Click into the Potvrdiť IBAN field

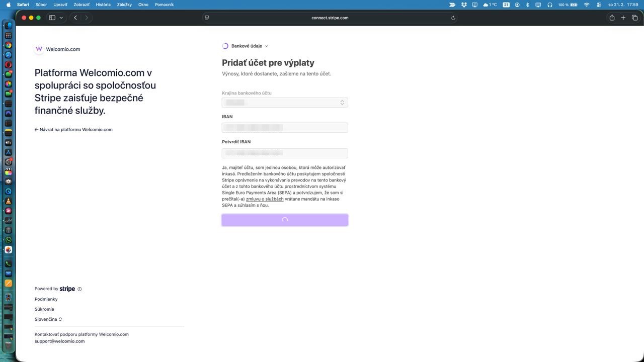click(285, 153)
